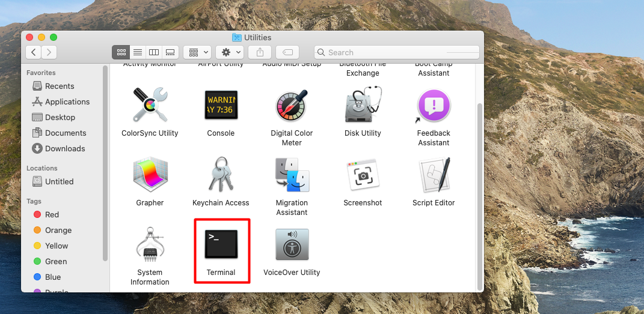This screenshot has height=314, width=644.
Task: Click the Favorites sidebar heading
Action: click(41, 73)
